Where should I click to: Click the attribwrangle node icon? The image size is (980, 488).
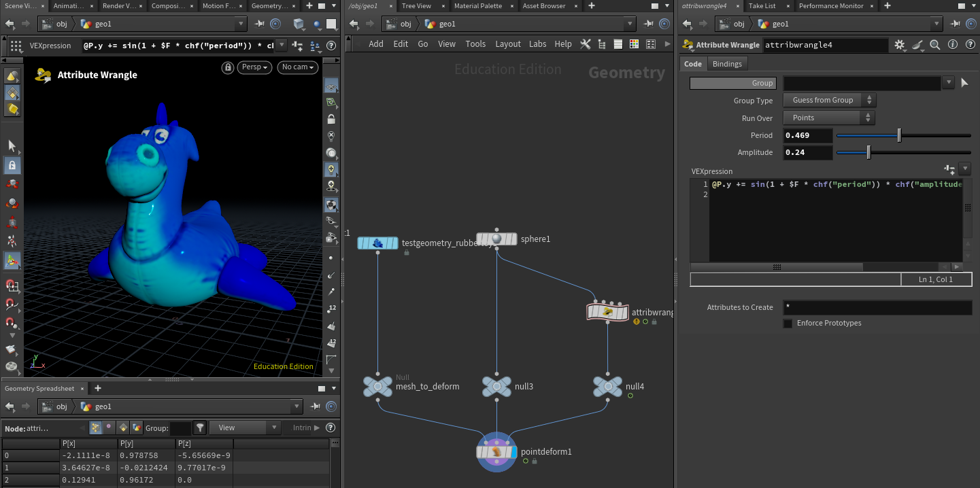607,312
